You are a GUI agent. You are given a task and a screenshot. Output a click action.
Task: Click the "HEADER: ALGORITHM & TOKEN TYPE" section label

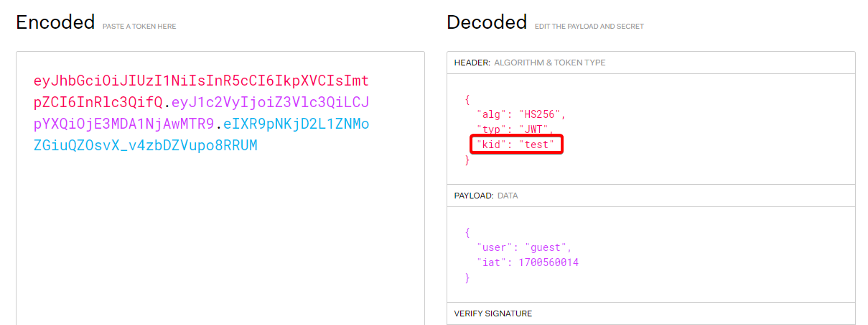coord(529,63)
